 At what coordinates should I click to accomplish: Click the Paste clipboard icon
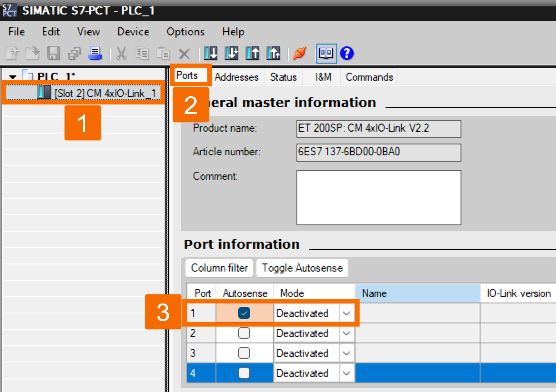click(x=163, y=54)
